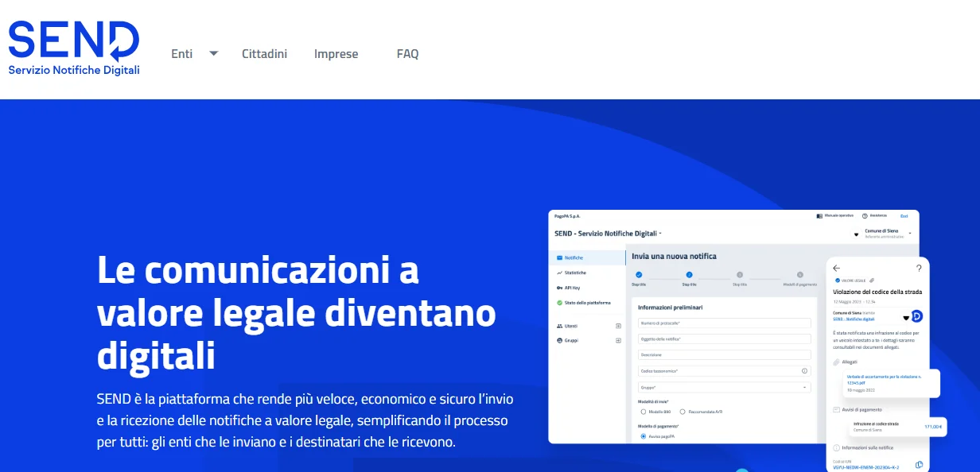This screenshot has height=472, width=980.
Task: Expand the Enti dropdown arrow
Action: pos(213,54)
